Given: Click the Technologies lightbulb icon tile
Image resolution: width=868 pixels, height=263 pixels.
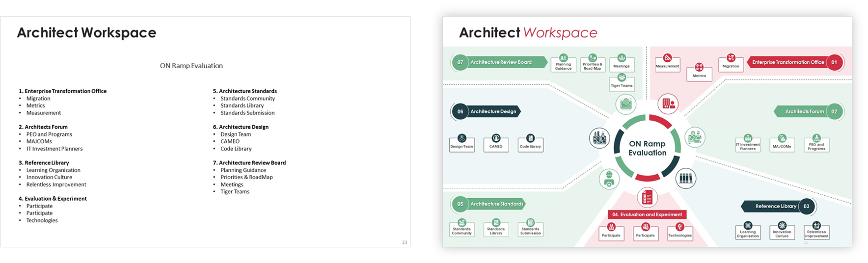Looking at the screenshot, I should (x=679, y=232).
